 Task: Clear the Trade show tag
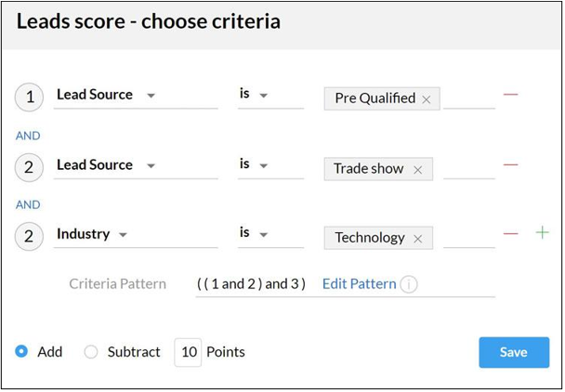418,170
